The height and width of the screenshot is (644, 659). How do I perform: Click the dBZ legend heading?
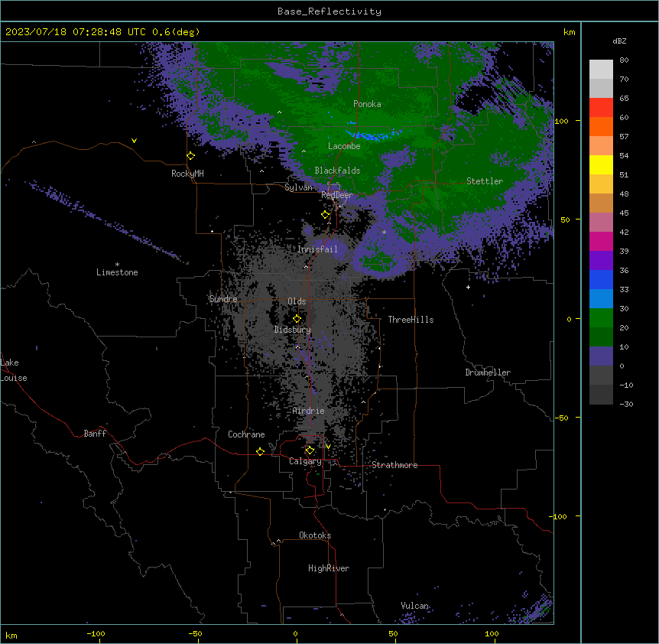click(x=619, y=41)
